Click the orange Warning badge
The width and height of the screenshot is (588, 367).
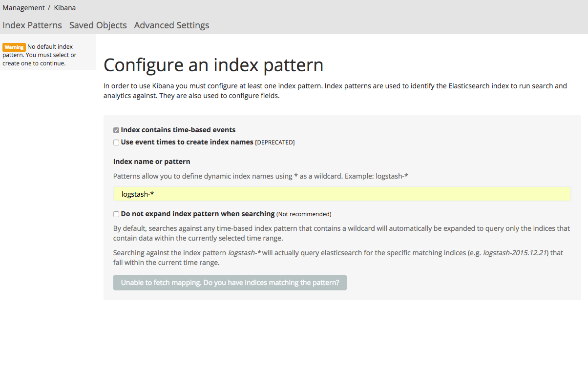pos(14,47)
